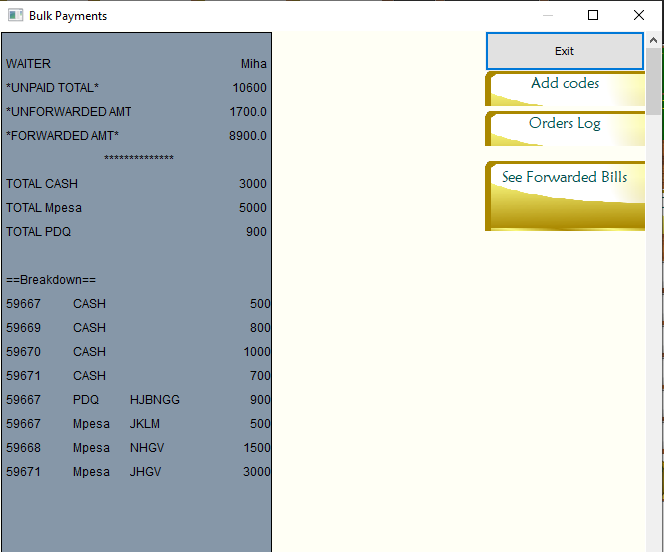The image size is (664, 552).
Task: Click CASH amount 700
Action: (260, 376)
